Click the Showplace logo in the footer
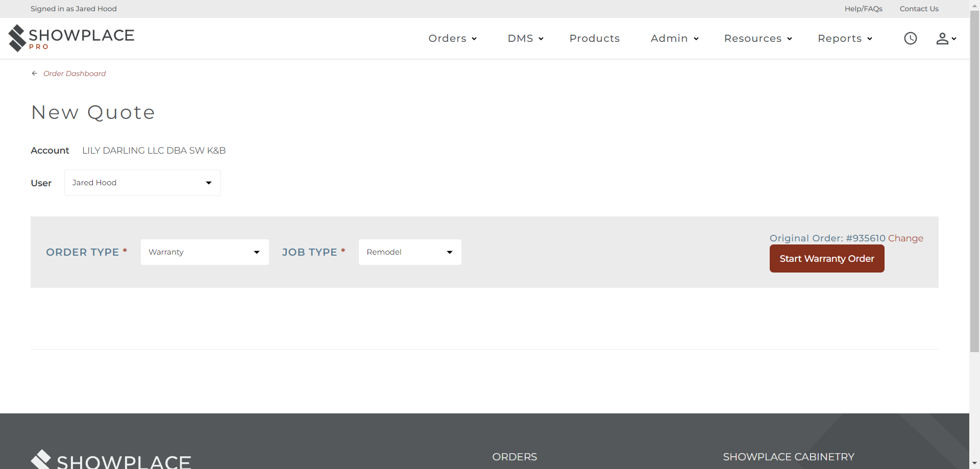 click(x=111, y=459)
